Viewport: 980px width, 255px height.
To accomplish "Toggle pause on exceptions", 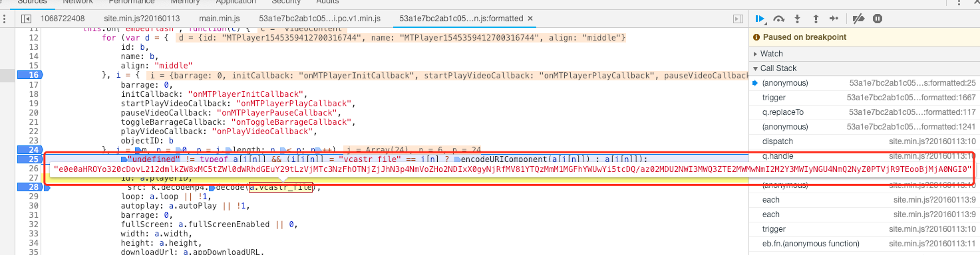I will point(878,19).
